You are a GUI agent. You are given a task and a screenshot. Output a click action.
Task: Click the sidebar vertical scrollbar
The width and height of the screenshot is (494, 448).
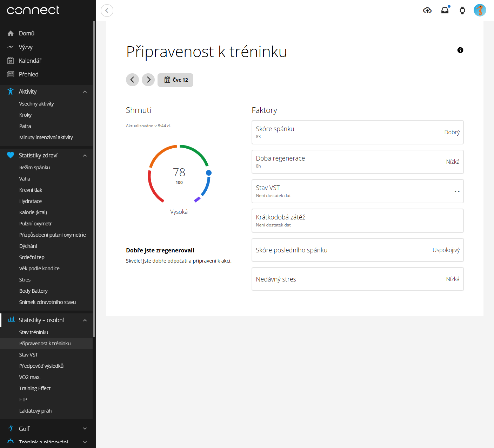(x=94, y=175)
